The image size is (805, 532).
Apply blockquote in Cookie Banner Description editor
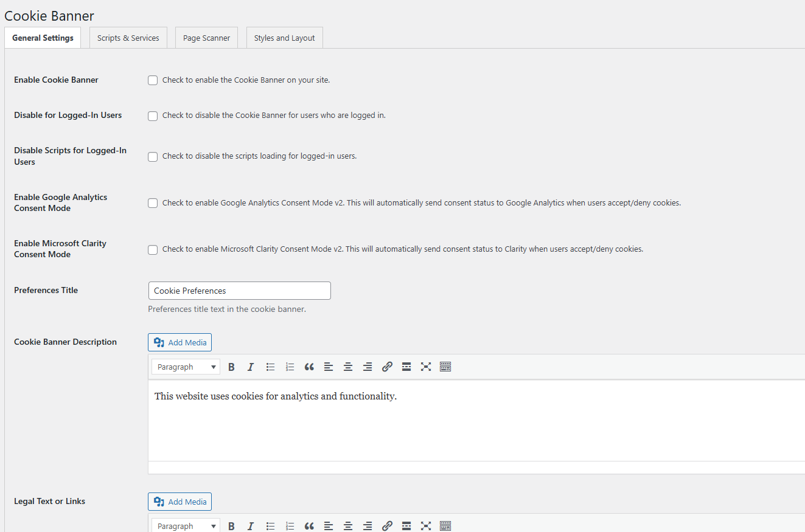click(x=309, y=367)
